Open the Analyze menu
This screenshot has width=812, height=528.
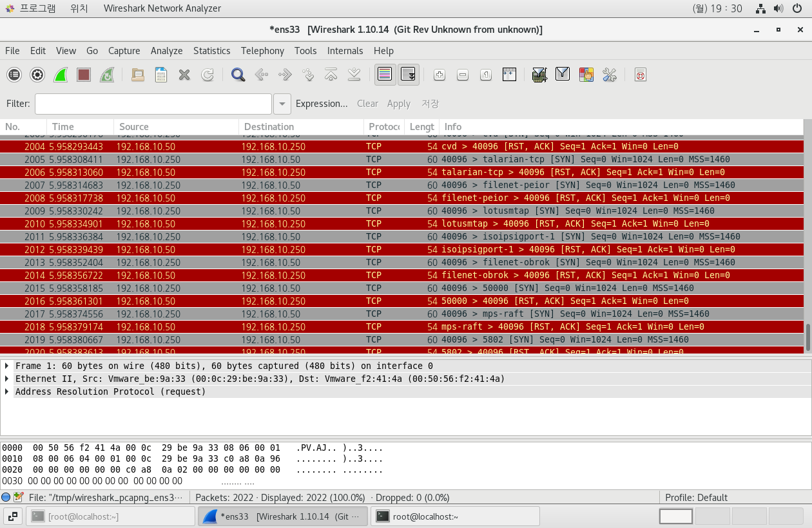(167, 51)
